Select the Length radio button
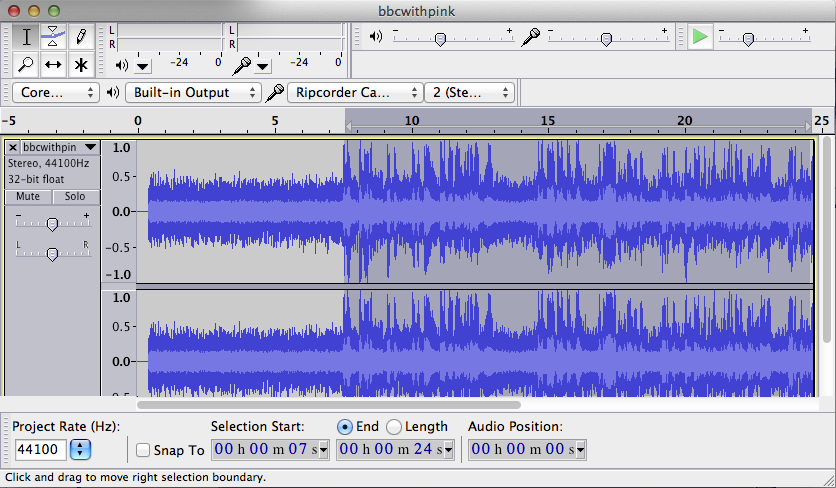This screenshot has height=488, width=836. (x=394, y=427)
